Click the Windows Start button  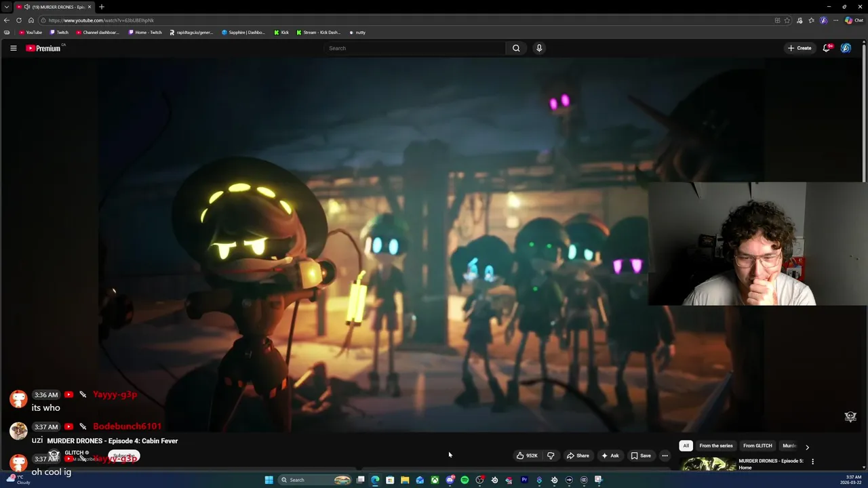(269, 480)
